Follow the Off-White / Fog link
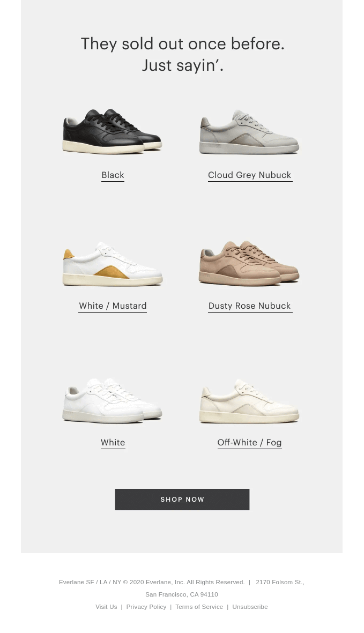 [x=250, y=442]
